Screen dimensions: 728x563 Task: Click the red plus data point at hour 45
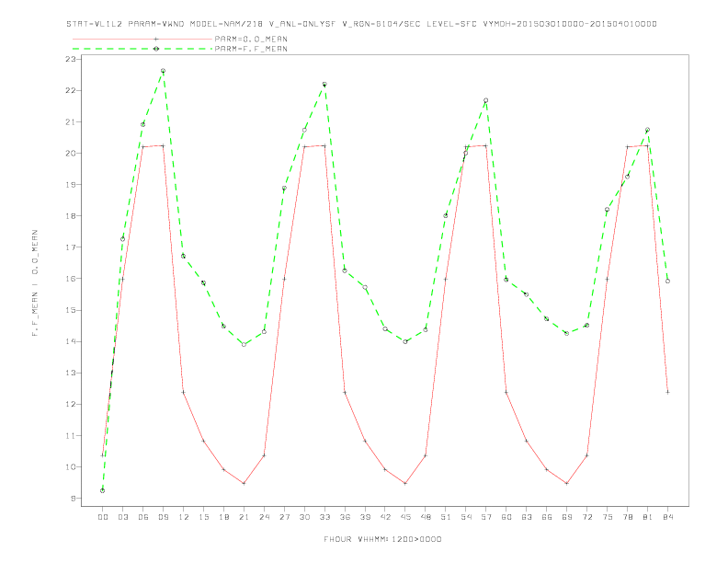(405, 483)
